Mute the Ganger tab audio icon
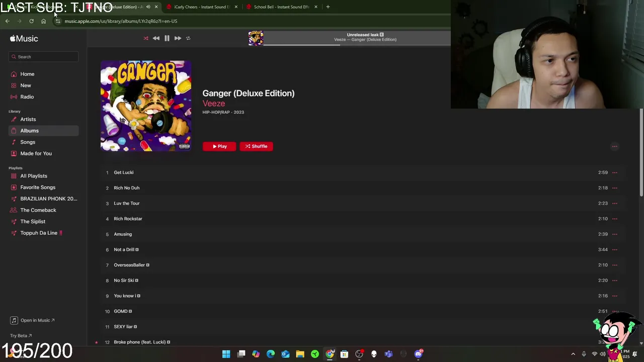The height and width of the screenshot is (362, 644). tap(148, 7)
